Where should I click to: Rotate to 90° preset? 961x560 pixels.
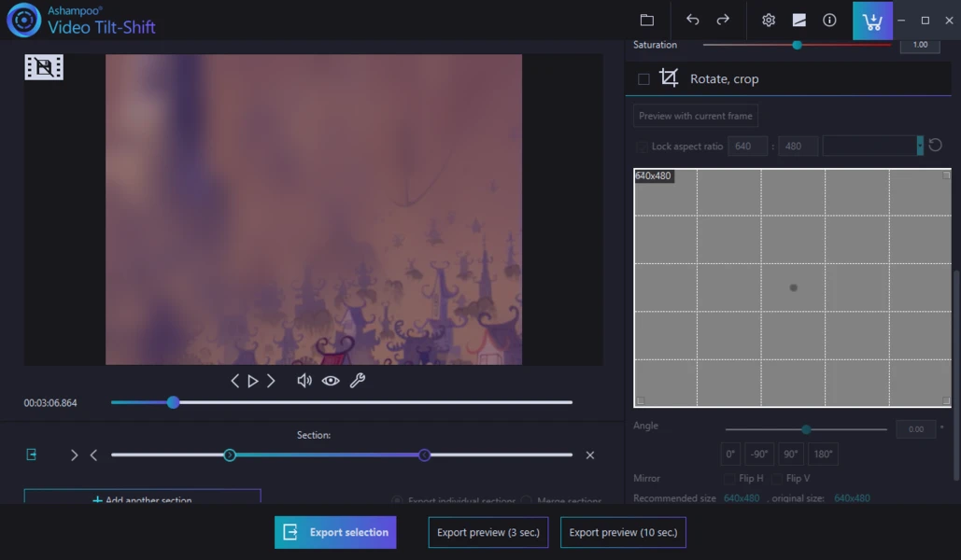(x=791, y=454)
